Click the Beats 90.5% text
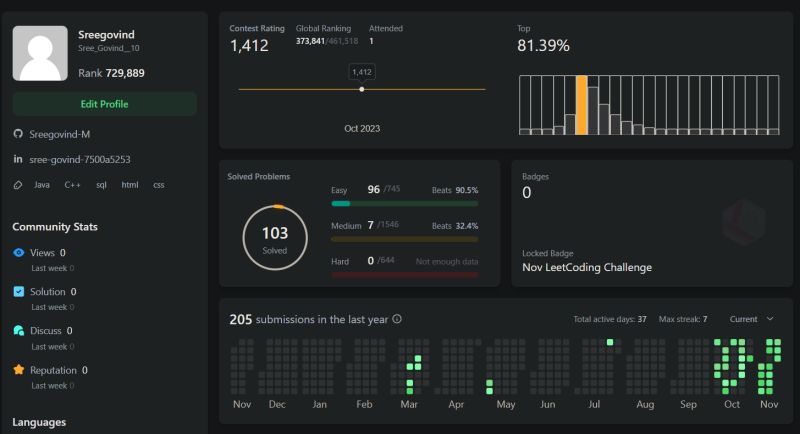 click(455, 190)
